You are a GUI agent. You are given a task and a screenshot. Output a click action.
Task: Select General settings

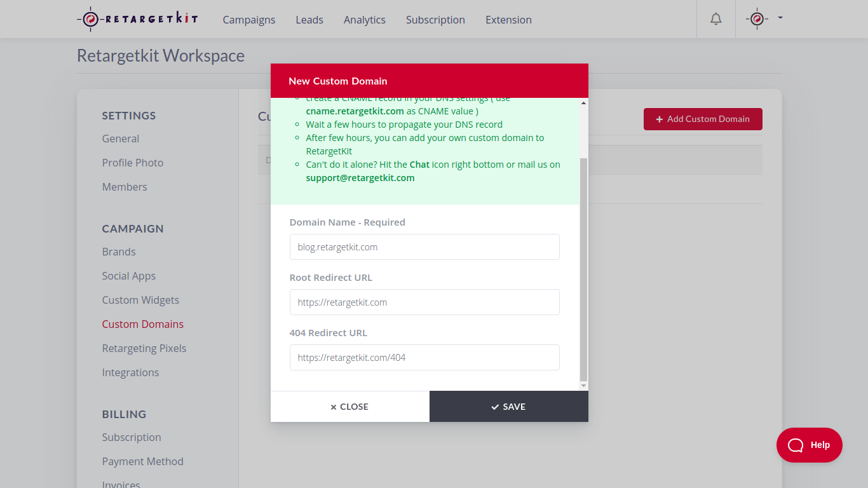point(121,139)
